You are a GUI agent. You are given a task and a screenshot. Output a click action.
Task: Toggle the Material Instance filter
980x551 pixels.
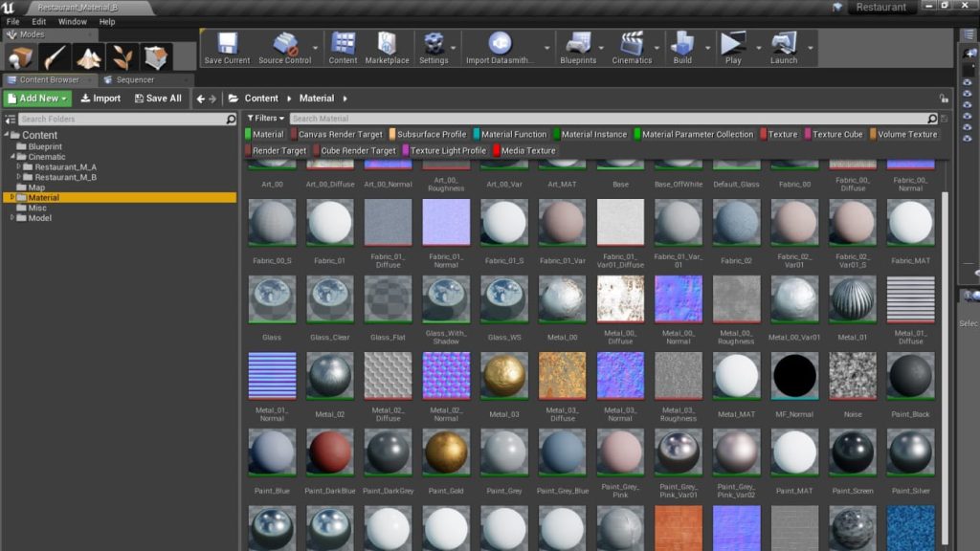coord(593,135)
